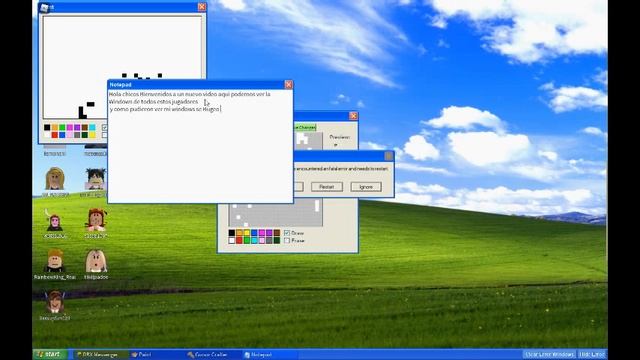Click Restart in the fatal error dialog

327,187
